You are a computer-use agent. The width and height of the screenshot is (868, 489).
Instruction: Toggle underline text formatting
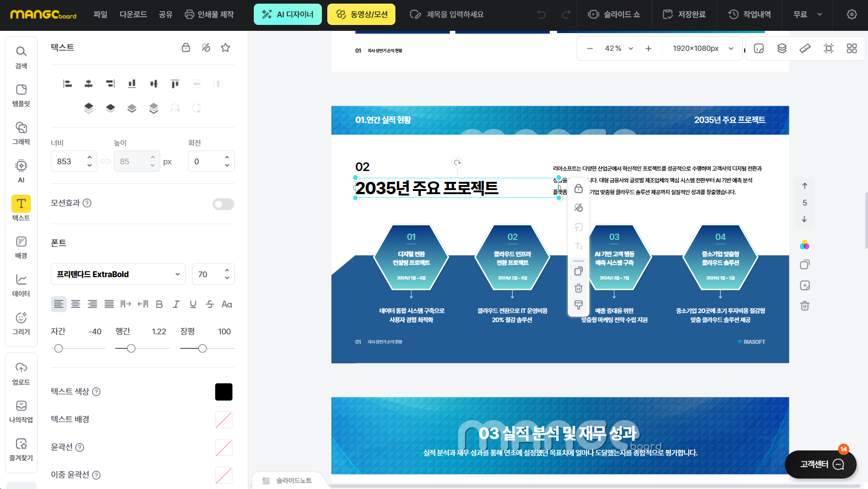[193, 304]
